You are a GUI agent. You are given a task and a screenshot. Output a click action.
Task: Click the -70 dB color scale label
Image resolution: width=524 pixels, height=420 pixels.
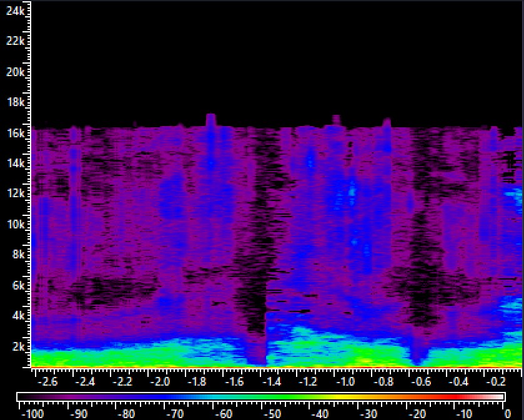(175, 414)
